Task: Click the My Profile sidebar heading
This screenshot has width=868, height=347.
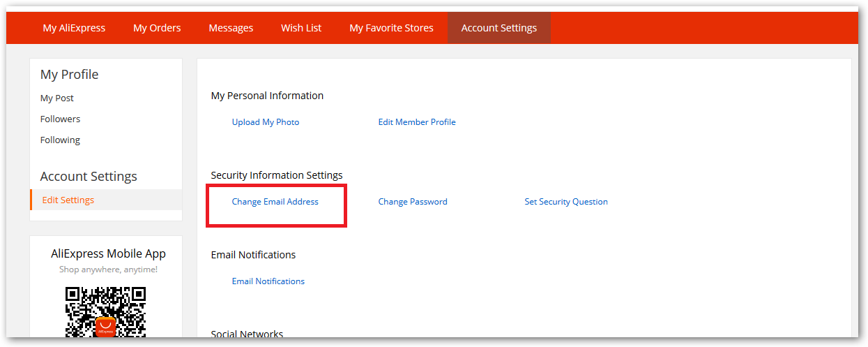Action: coord(69,75)
